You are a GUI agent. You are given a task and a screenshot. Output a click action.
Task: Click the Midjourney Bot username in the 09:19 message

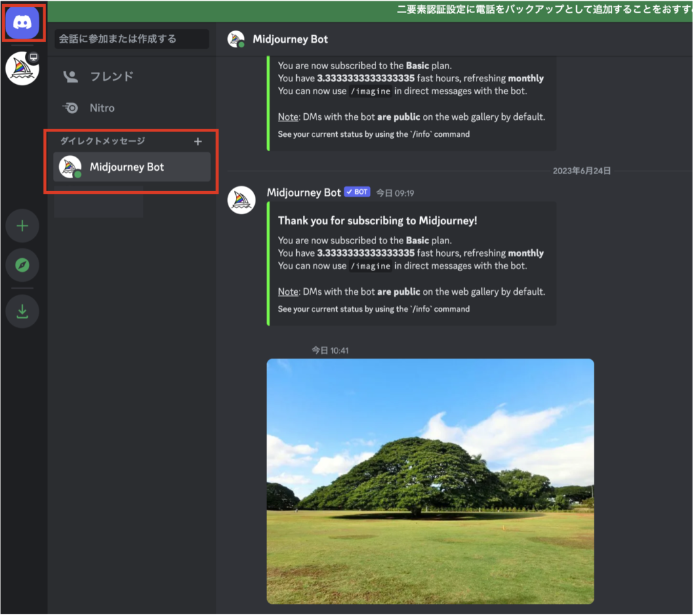[x=304, y=192]
